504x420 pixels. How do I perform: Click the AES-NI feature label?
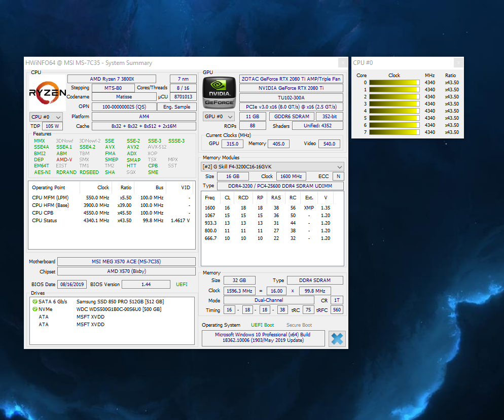[x=42, y=172]
